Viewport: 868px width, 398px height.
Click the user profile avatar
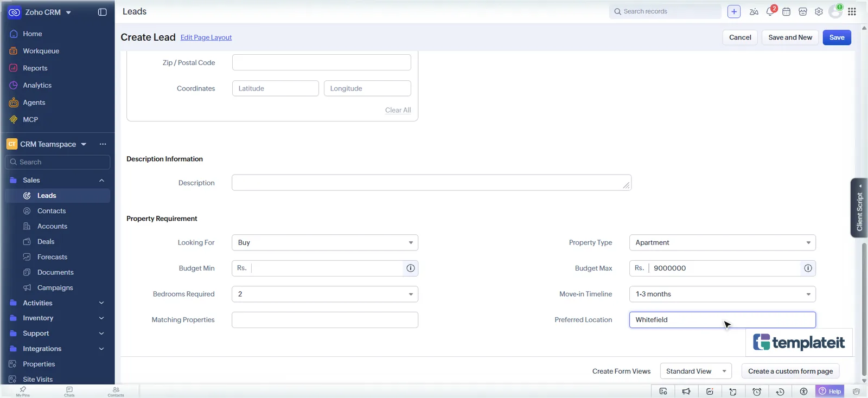(835, 11)
